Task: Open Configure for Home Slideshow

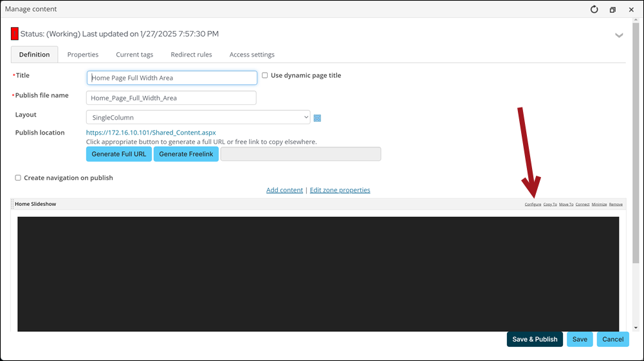Action: [533, 204]
